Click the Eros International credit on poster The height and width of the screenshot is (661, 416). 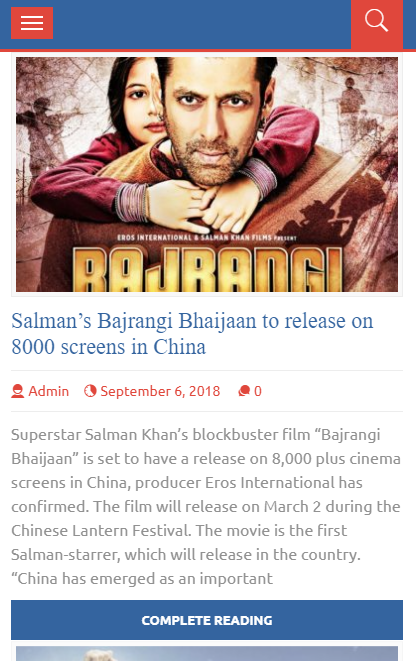click(207, 238)
